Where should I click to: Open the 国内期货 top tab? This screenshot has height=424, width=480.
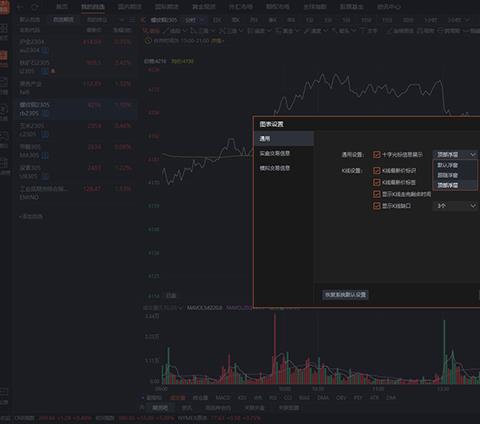pyautogui.click(x=130, y=7)
